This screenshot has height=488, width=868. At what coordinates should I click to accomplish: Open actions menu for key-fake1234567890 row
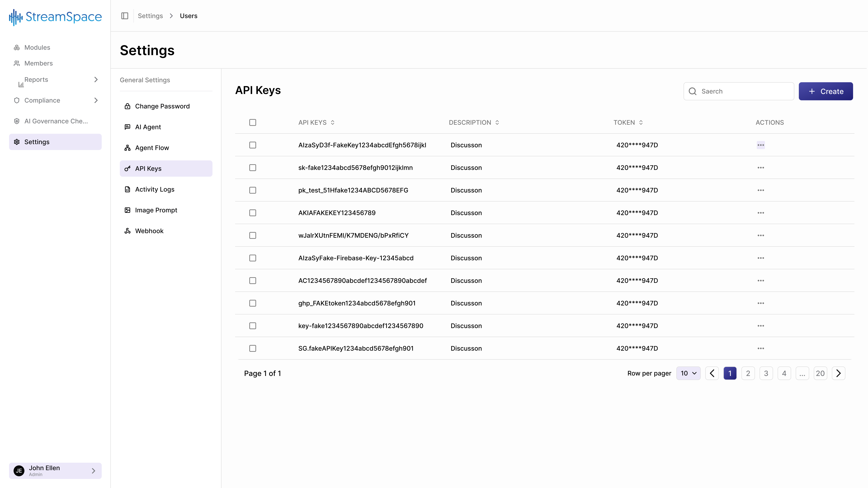[x=761, y=326]
